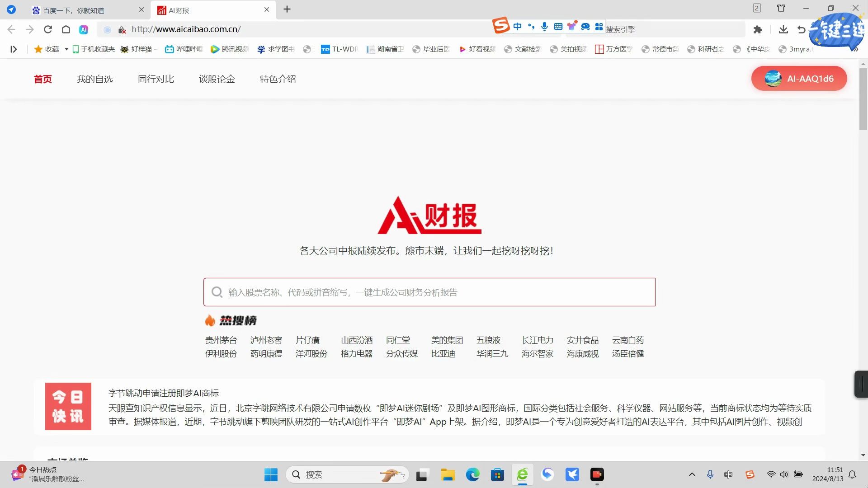868x488 pixels.
Task: Select 格力电器 from hot search list
Action: [x=357, y=354]
